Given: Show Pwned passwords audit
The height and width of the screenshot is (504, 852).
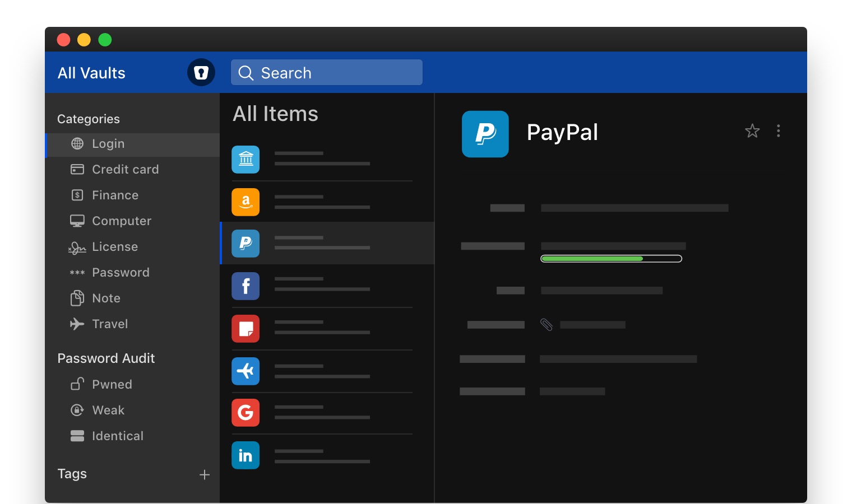Looking at the screenshot, I should tap(112, 384).
